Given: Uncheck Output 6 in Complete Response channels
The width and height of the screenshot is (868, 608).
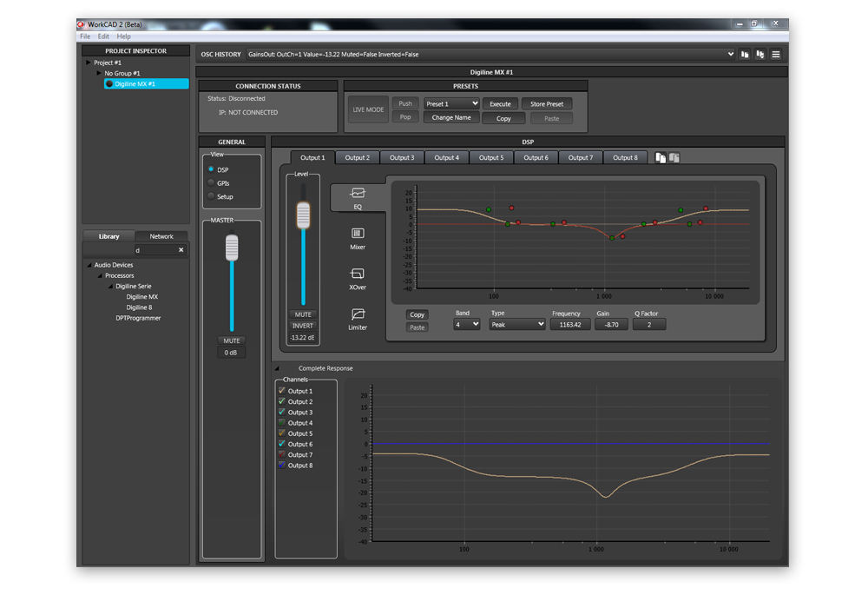Looking at the screenshot, I should click(x=282, y=444).
